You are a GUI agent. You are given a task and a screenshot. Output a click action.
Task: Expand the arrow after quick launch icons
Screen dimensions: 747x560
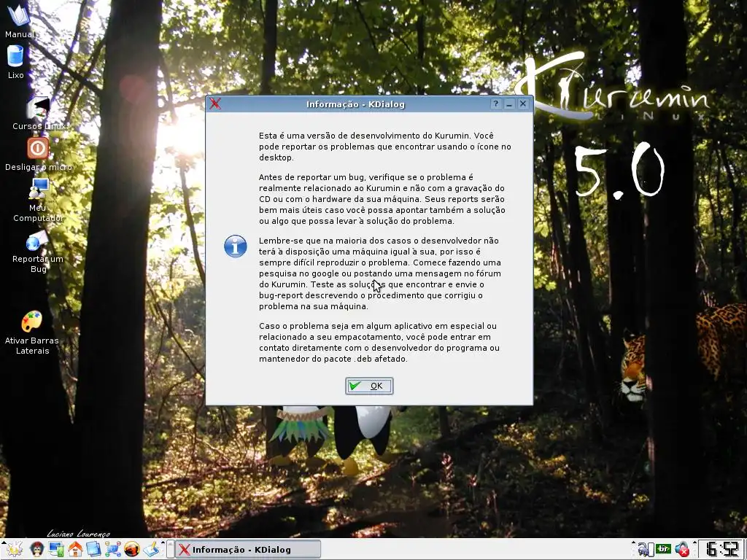tap(163, 542)
